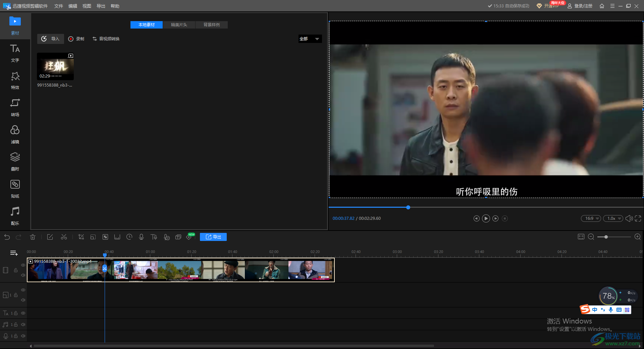644x349 pixels.
Task: Lock the picture-in-picture track 1
Action: tap(15, 295)
